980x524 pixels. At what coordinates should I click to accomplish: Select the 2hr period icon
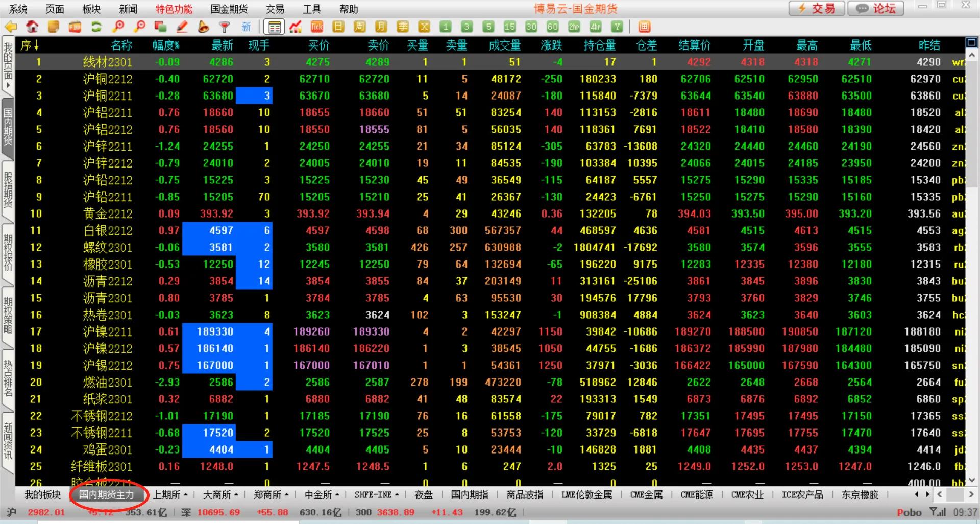574,27
